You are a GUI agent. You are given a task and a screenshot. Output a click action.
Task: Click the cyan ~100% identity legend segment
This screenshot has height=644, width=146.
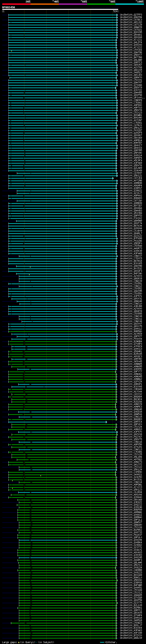point(130,4)
